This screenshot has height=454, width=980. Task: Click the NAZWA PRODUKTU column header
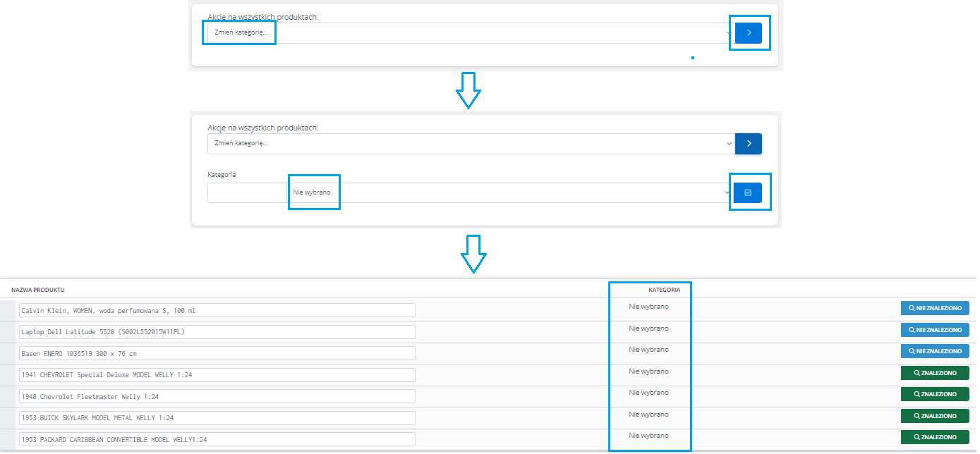pyautogui.click(x=38, y=290)
